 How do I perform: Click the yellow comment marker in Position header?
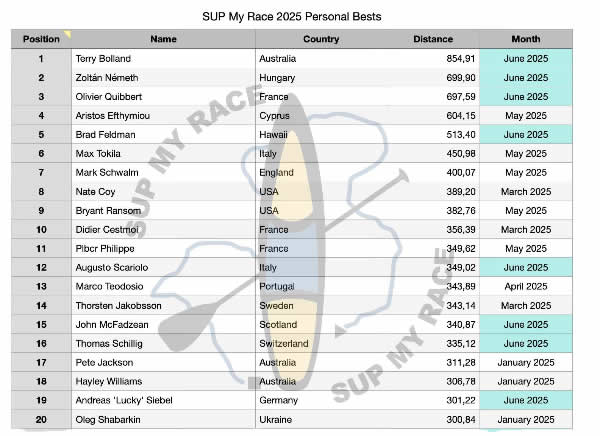(x=68, y=34)
